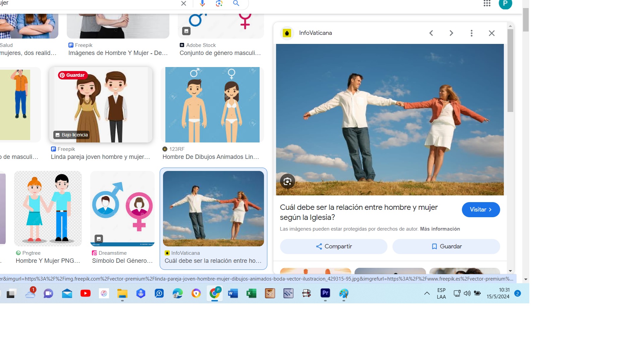
Task: Select the Dreamstime gender symbols thumbnail
Action: coord(122,208)
